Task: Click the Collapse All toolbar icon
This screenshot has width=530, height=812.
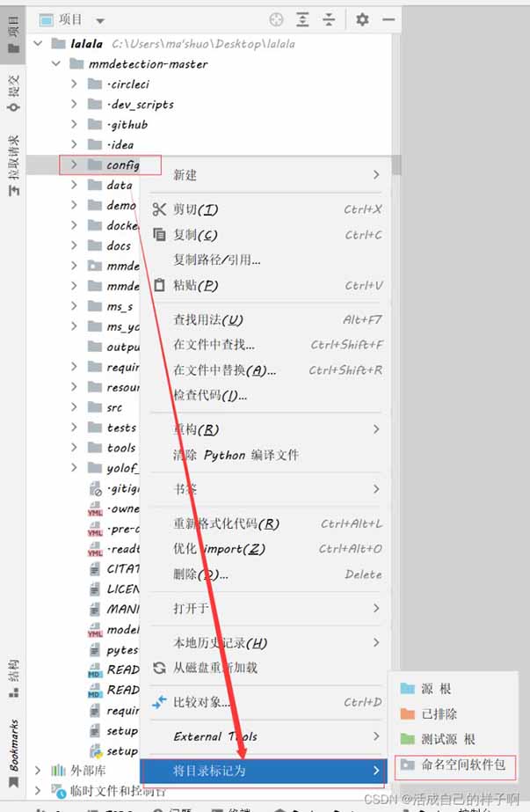Action: tap(329, 19)
